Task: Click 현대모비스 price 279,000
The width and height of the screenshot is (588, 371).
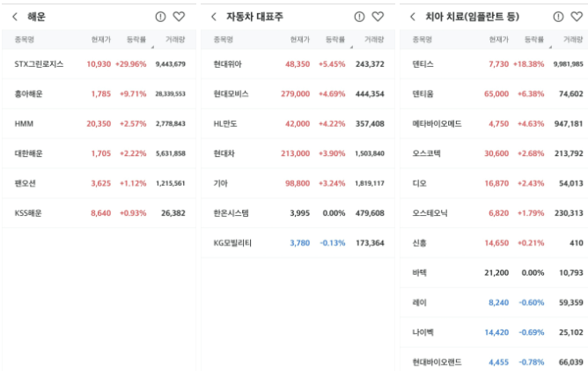Action: [x=296, y=94]
